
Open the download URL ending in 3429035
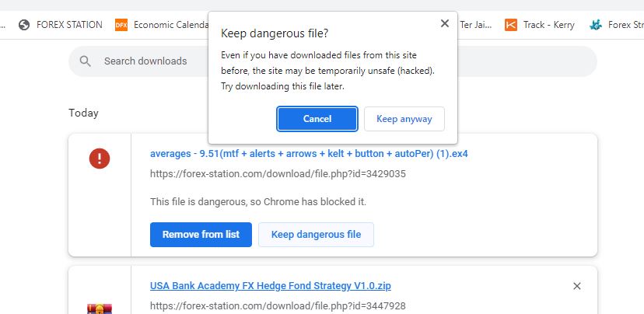click(278, 174)
